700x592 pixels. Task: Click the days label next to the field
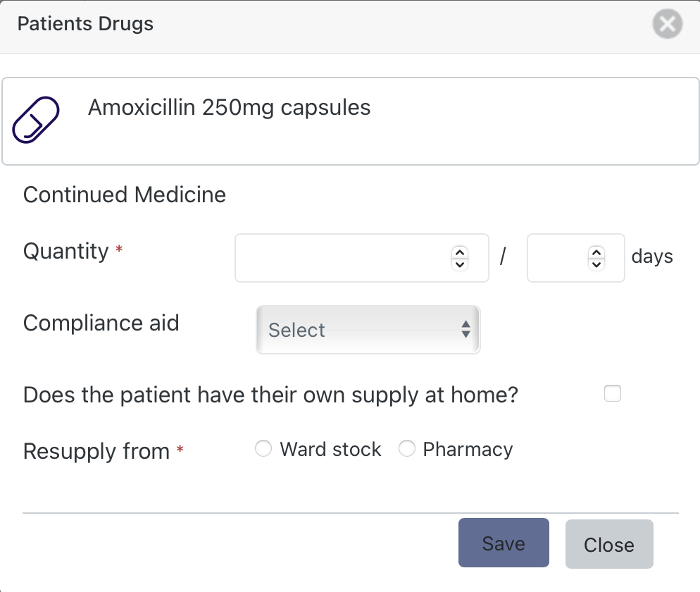(x=651, y=257)
